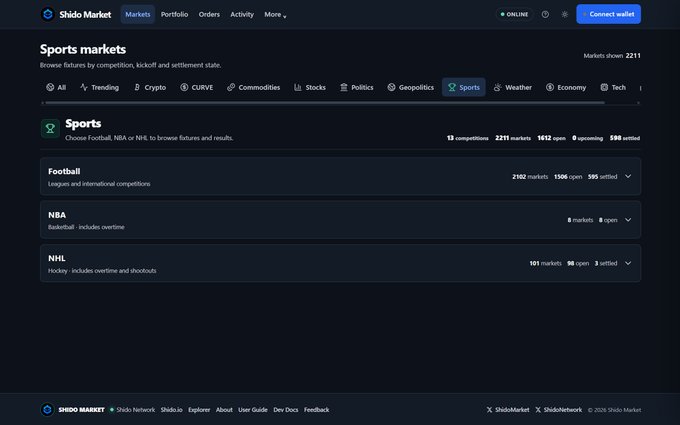Click 'Leagues and international competitions' subtitle
Image resolution: width=680 pixels, height=425 pixels.
pos(99,184)
